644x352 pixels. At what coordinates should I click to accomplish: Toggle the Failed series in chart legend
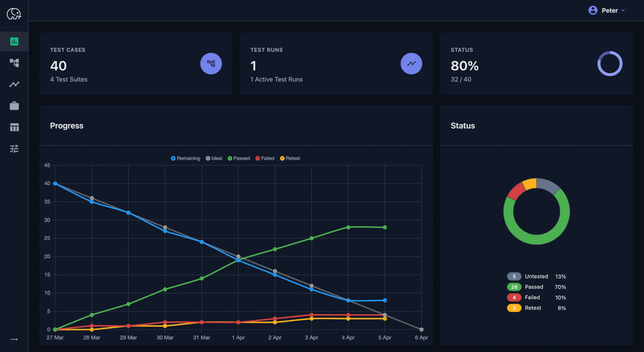pyautogui.click(x=265, y=158)
